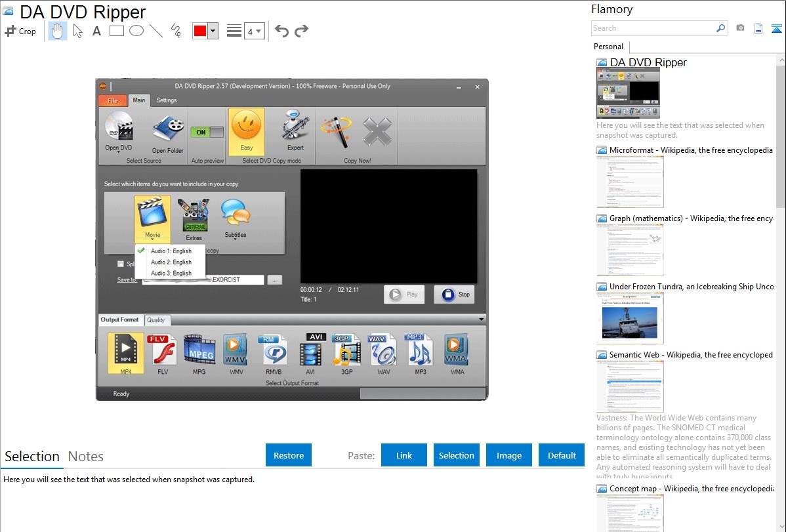The width and height of the screenshot is (786, 532).
Task: Open the Graph (mathematics) snapshot thumbnail
Action: [630, 250]
